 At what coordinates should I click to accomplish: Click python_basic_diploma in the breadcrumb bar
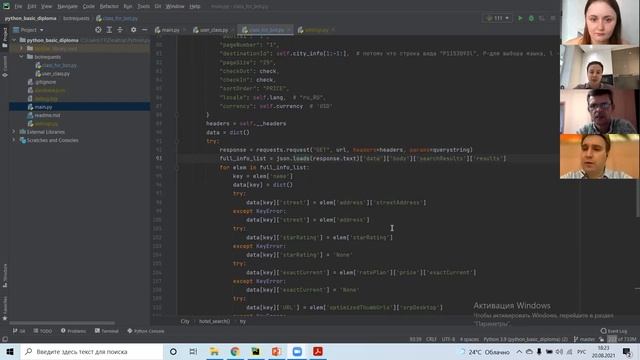[31, 18]
